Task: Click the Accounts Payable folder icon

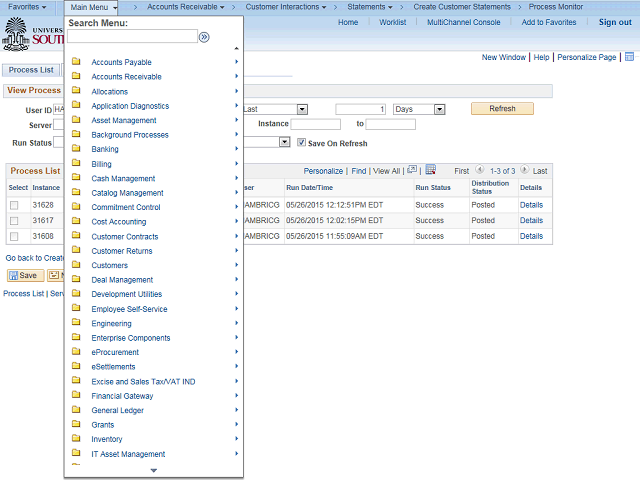Action: click(x=76, y=62)
